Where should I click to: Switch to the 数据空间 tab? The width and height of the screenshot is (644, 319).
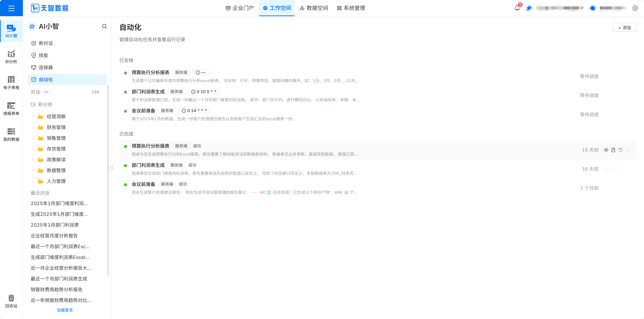point(314,8)
